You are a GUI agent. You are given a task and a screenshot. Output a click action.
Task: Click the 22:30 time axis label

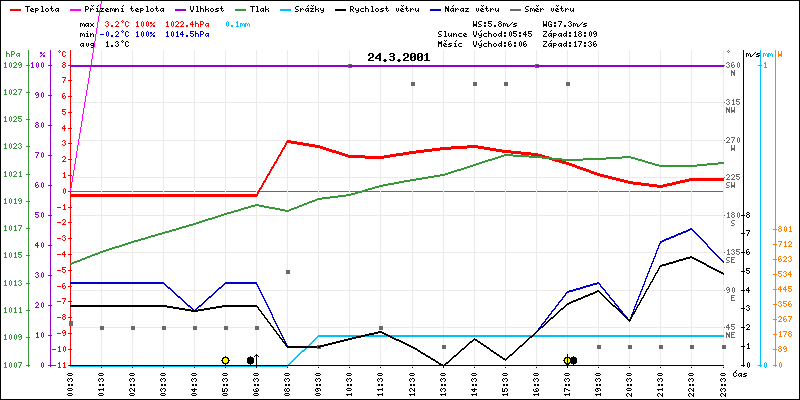pos(691,383)
